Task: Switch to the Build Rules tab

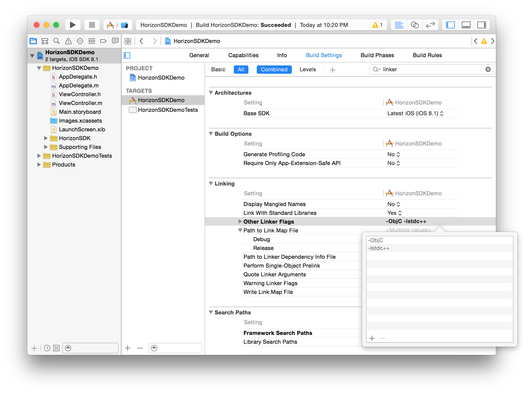Action: pos(427,55)
